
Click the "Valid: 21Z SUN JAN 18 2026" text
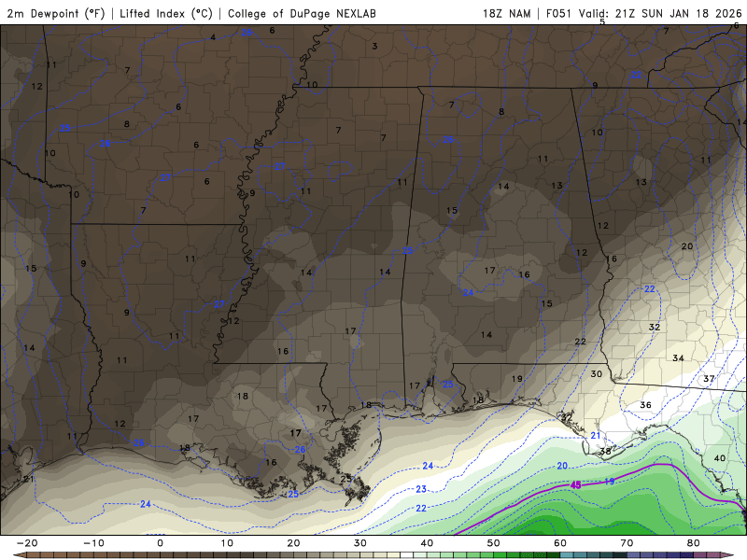[660, 13]
